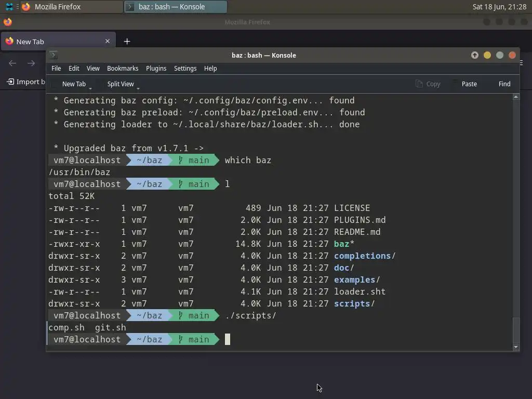Click the Konsole scrollbar thumb
Viewport: 532px width, 399px height.
point(516,330)
